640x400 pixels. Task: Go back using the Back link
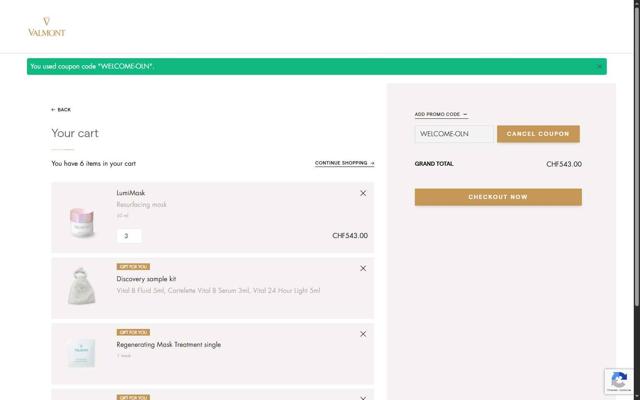point(61,110)
